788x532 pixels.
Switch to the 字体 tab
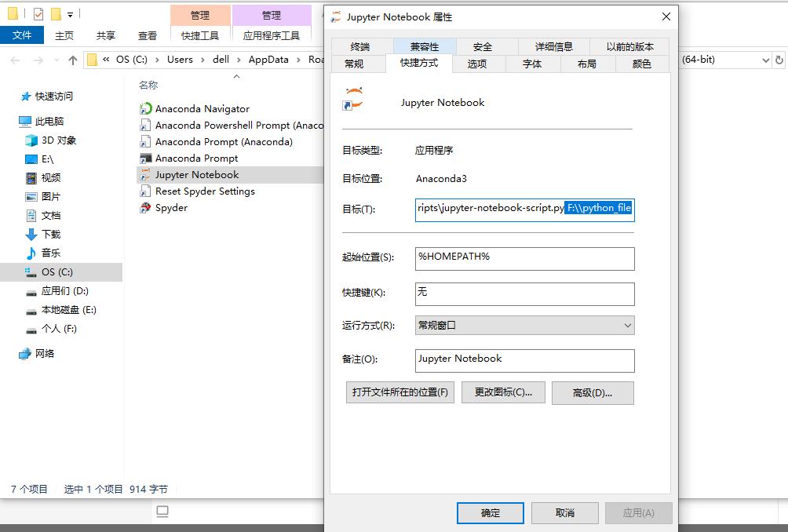(x=532, y=64)
